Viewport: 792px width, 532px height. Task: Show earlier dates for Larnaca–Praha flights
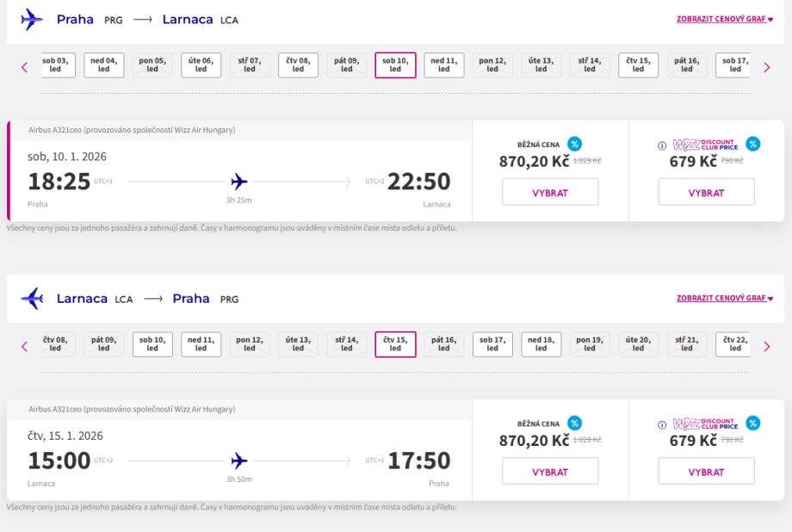pyautogui.click(x=24, y=346)
